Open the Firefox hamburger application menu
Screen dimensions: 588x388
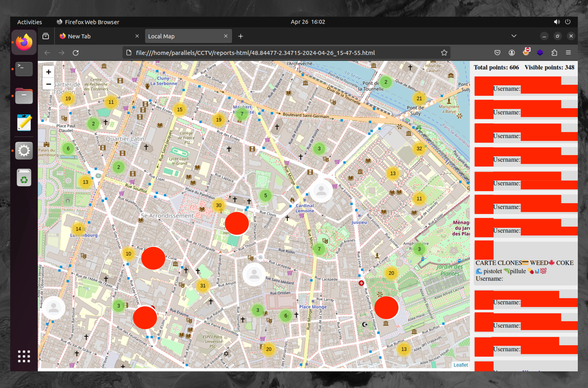tap(568, 53)
